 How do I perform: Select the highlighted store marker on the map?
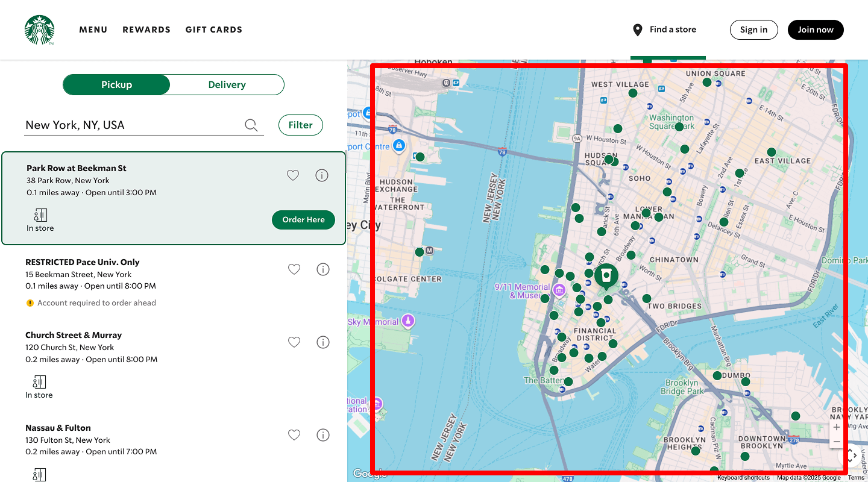[x=606, y=275]
